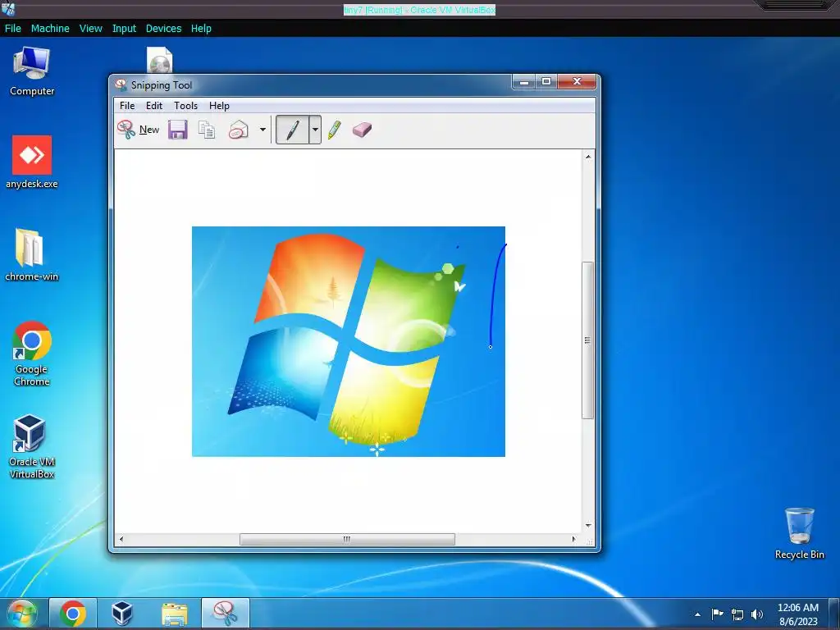Click the horizontal scrollbar right arrow
This screenshot has width=840, height=630.
(573, 539)
